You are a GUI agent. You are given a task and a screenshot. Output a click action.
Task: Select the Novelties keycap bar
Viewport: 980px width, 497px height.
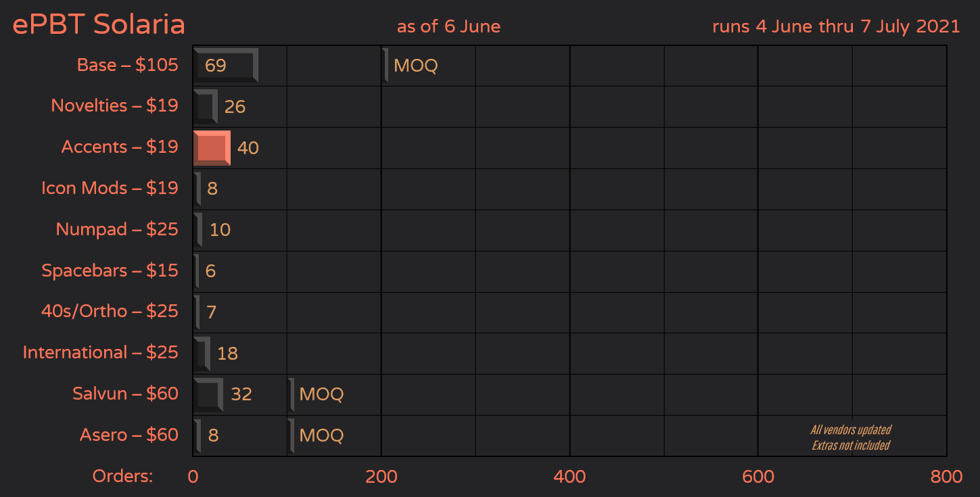(204, 106)
